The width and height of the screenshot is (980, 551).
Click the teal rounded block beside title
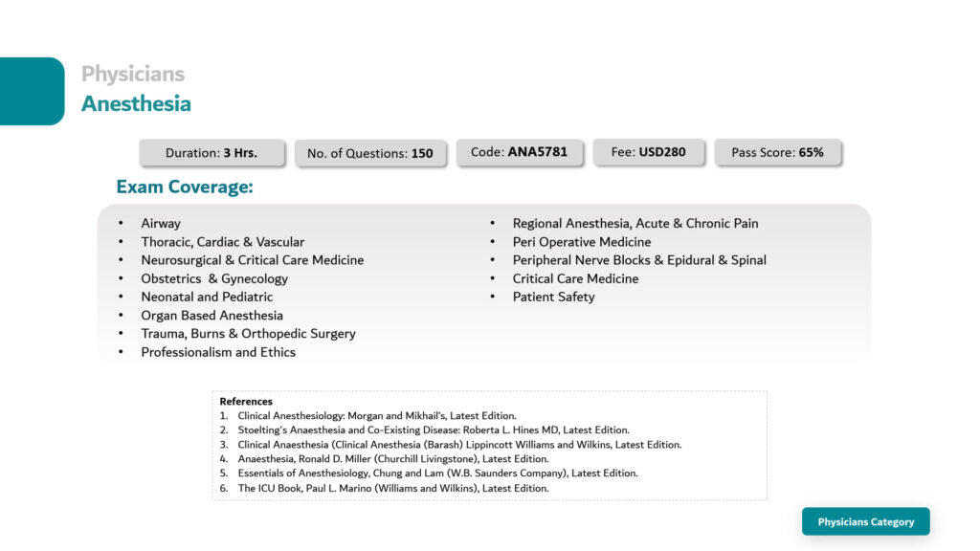point(32,91)
